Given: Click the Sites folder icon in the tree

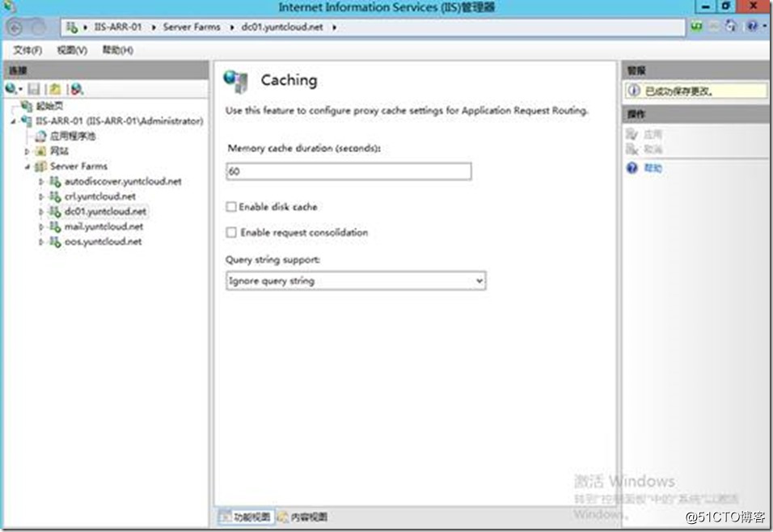Looking at the screenshot, I should coord(41,151).
